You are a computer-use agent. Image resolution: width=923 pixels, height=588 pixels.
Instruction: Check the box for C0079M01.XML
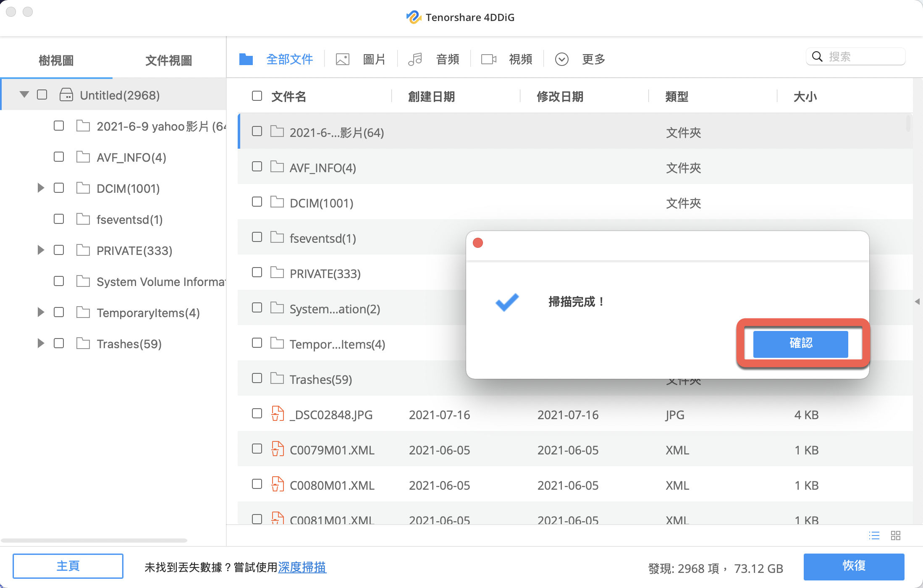coord(257,449)
